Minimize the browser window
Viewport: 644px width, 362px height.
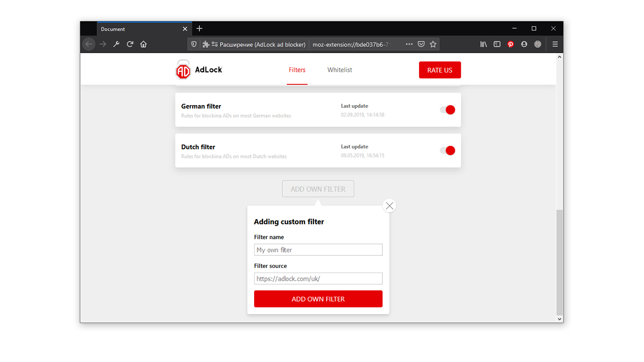tap(515, 29)
